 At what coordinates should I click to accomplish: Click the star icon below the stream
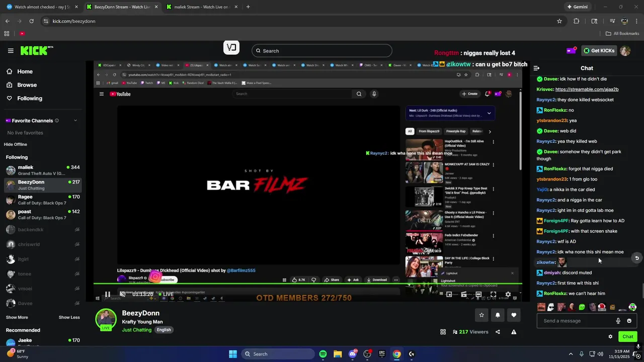coord(481,315)
